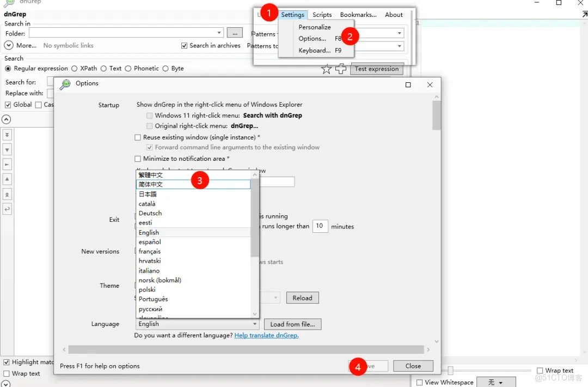Click the Close button in Options
This screenshot has width=588, height=387.
point(413,366)
